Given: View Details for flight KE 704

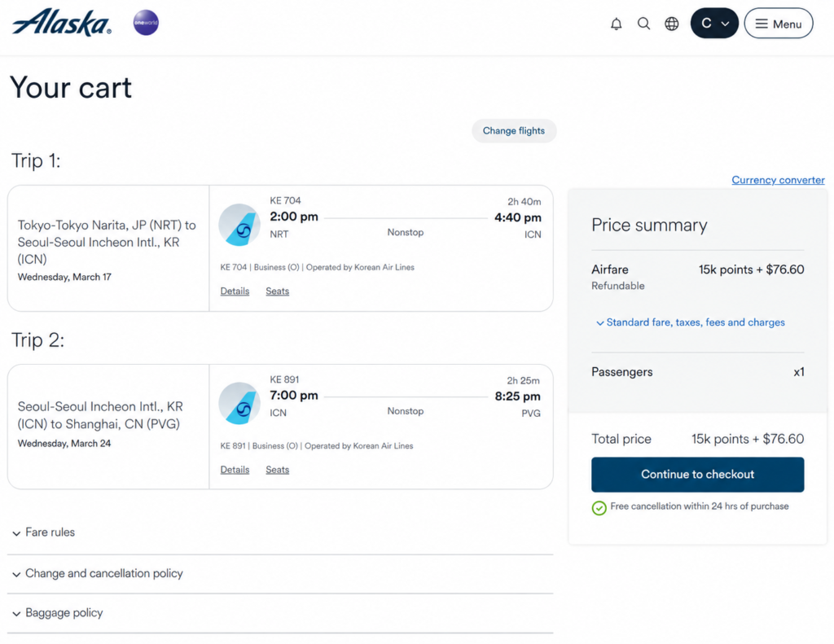Looking at the screenshot, I should [235, 291].
